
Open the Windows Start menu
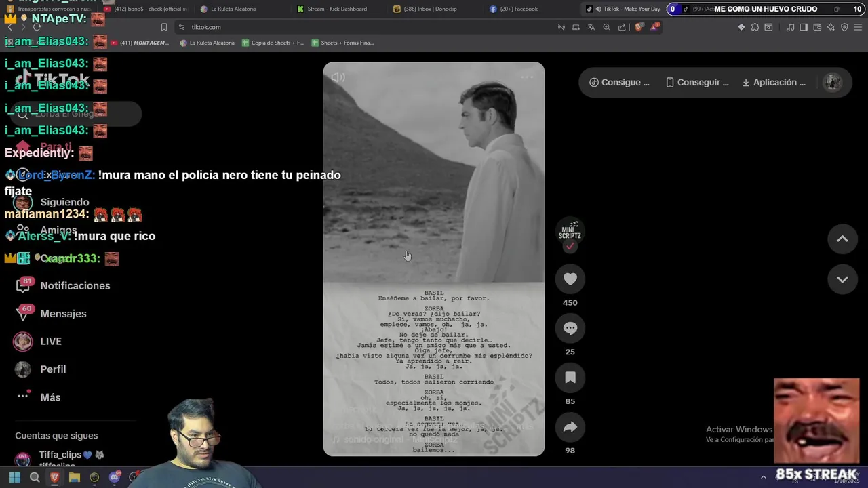(14, 477)
